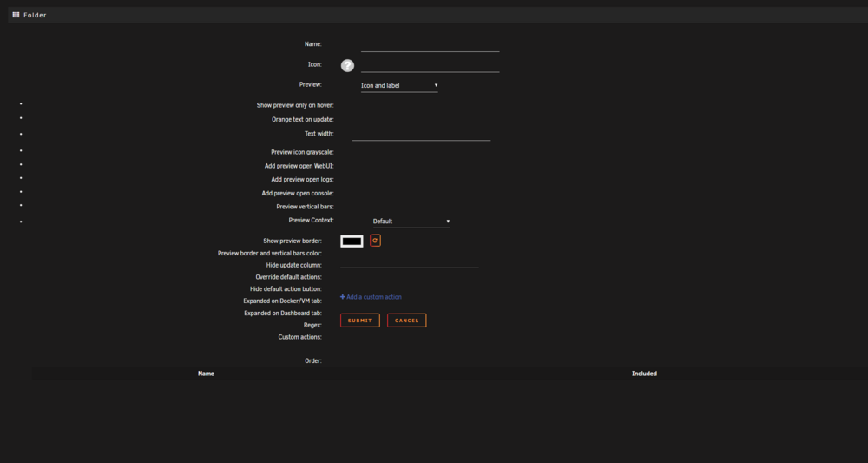868x463 pixels.
Task: Click the Expanded on Docker/VM tab label
Action: (x=282, y=301)
